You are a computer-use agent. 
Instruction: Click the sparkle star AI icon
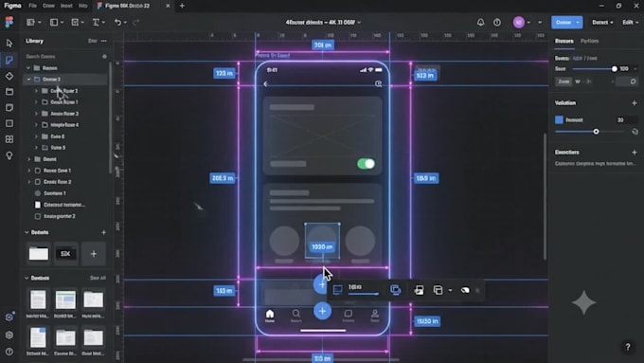pyautogui.click(x=583, y=303)
